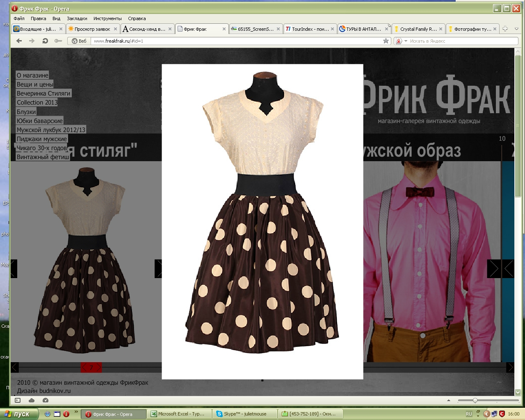Click the Юбки баварские link
Viewport: 525px width, 420px height.
(x=39, y=121)
